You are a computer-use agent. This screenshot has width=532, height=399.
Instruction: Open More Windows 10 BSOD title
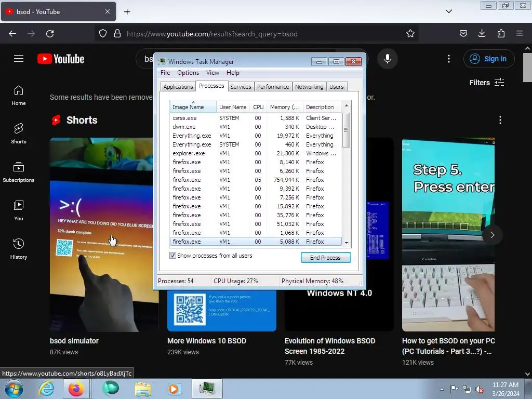coord(207,341)
